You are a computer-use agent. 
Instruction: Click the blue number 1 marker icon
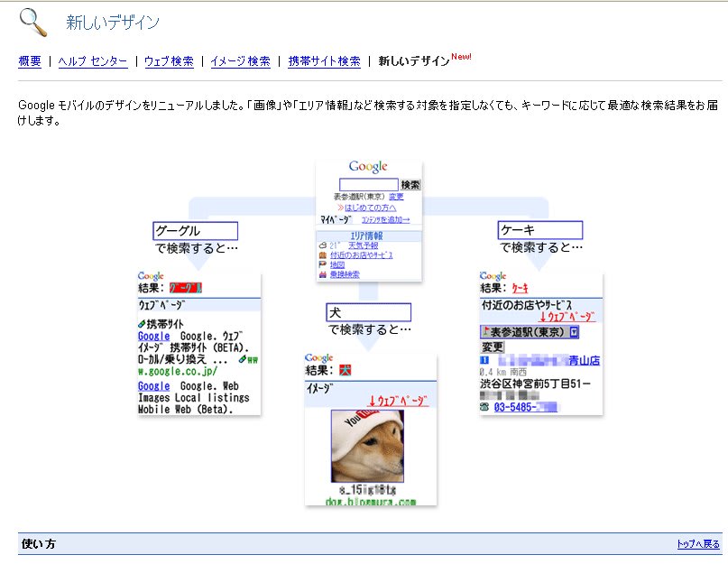[484, 360]
